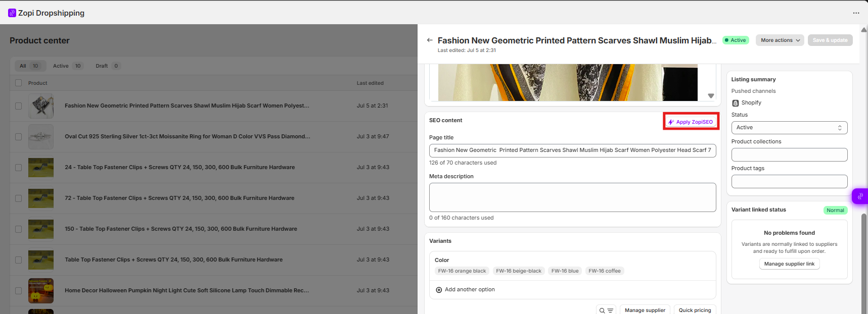Check the 150 - Table Top Fastener Clips checkbox
The width and height of the screenshot is (868, 314).
tap(19, 229)
